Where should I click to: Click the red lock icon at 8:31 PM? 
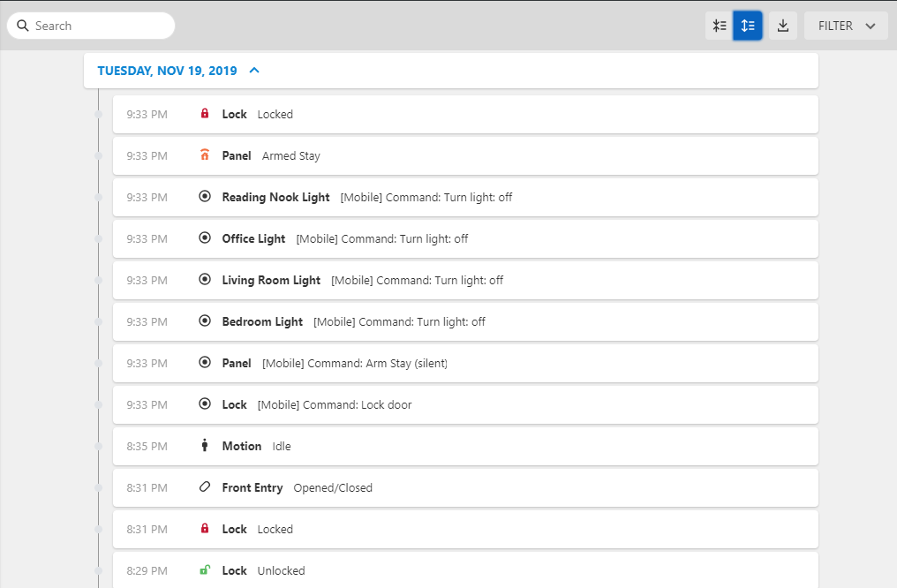[205, 528]
